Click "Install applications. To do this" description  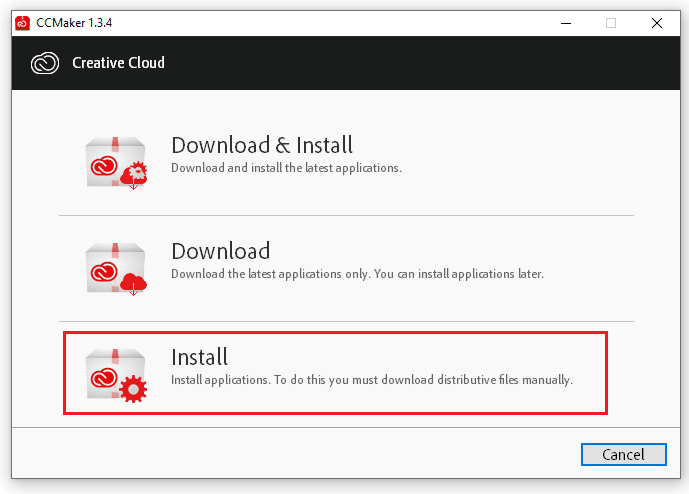(x=371, y=380)
